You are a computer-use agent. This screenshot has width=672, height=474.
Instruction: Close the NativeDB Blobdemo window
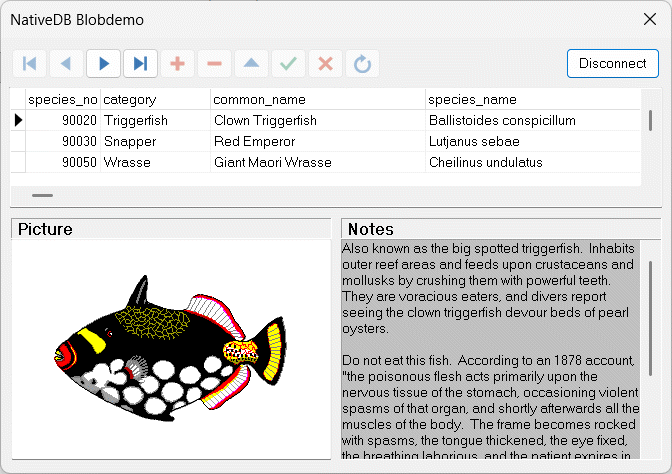(x=648, y=20)
